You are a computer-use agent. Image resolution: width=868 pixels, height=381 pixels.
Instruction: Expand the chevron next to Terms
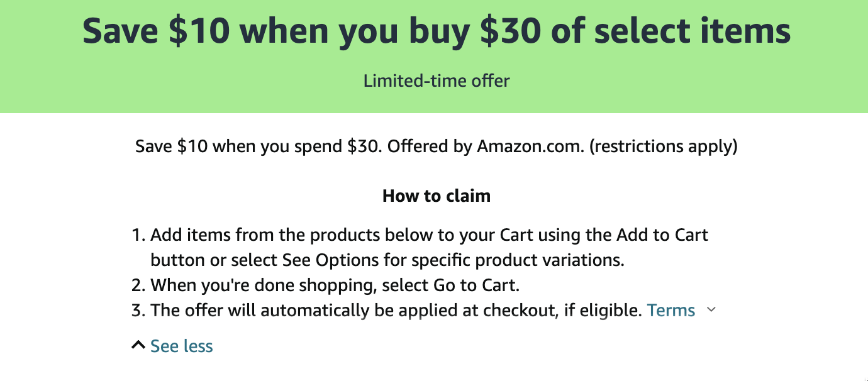pos(711,310)
